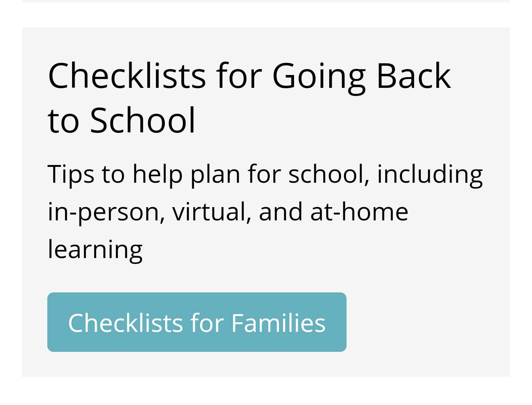Click the word 'at-home' in the description
The width and height of the screenshot is (532, 405).
(359, 212)
